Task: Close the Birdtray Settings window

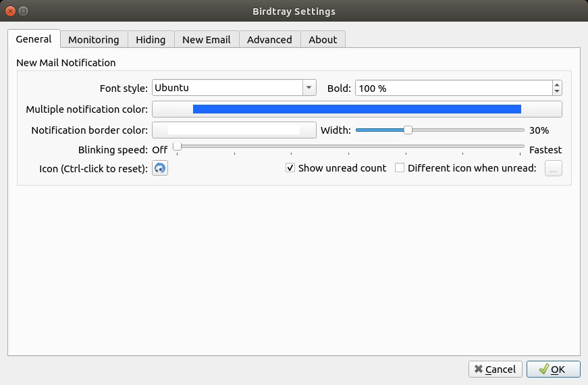Action: (11, 11)
